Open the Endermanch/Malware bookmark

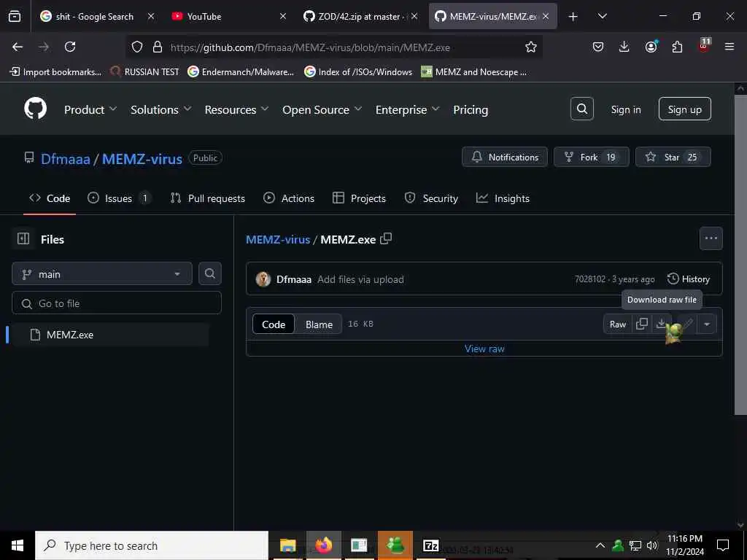(x=241, y=72)
